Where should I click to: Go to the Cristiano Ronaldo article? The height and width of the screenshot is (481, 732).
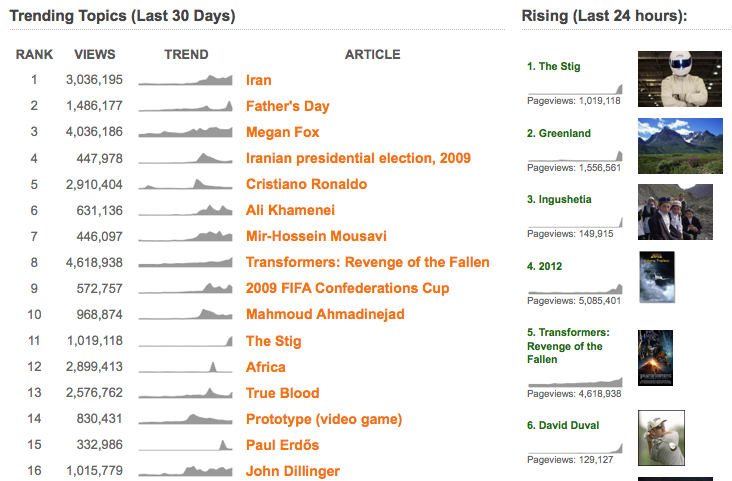pos(306,184)
